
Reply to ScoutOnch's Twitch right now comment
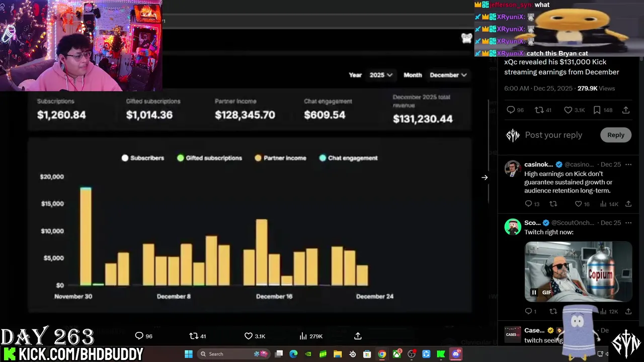pos(528,311)
